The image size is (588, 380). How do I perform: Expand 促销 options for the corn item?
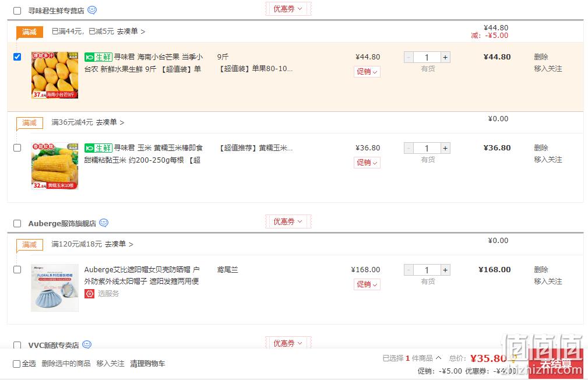[367, 163]
